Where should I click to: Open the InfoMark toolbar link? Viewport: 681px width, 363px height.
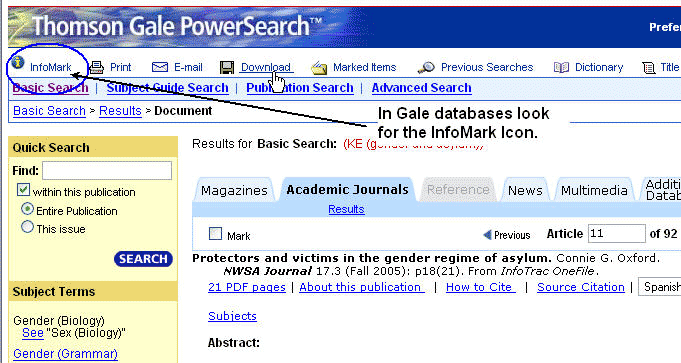[x=50, y=67]
